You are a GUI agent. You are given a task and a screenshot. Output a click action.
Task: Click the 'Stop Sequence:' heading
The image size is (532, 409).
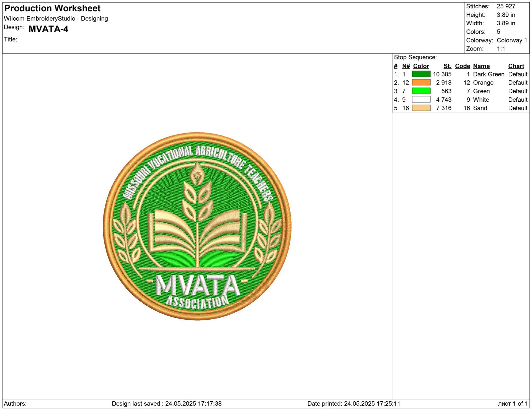(x=415, y=57)
